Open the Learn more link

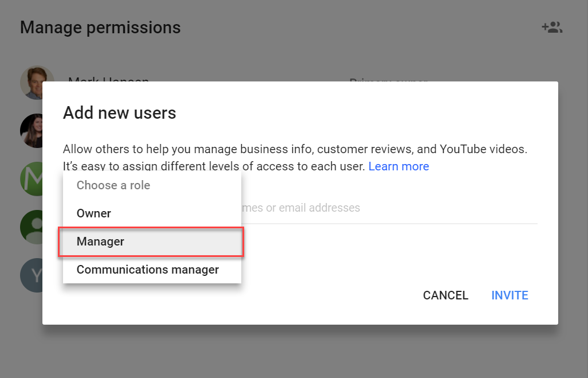(398, 166)
